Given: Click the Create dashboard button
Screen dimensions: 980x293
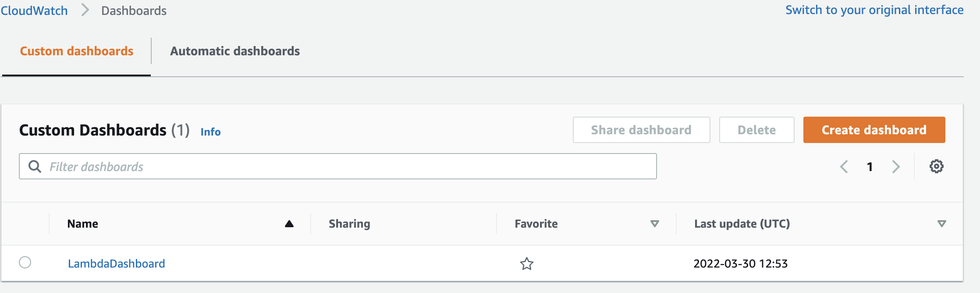Looking at the screenshot, I should [x=873, y=130].
